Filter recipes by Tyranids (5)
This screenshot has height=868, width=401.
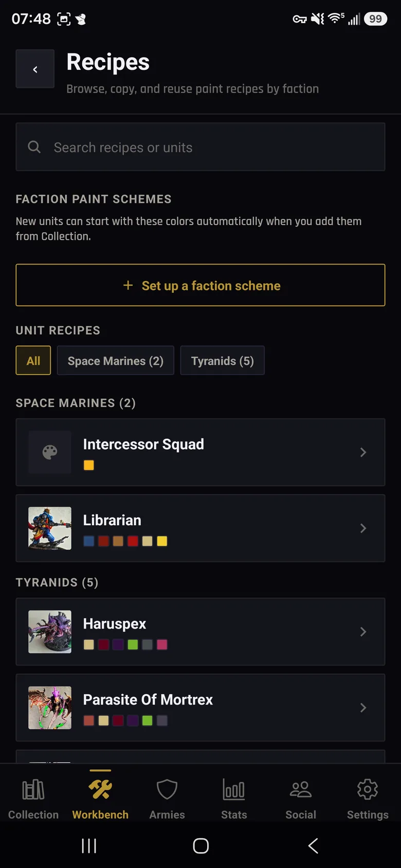[x=223, y=361]
